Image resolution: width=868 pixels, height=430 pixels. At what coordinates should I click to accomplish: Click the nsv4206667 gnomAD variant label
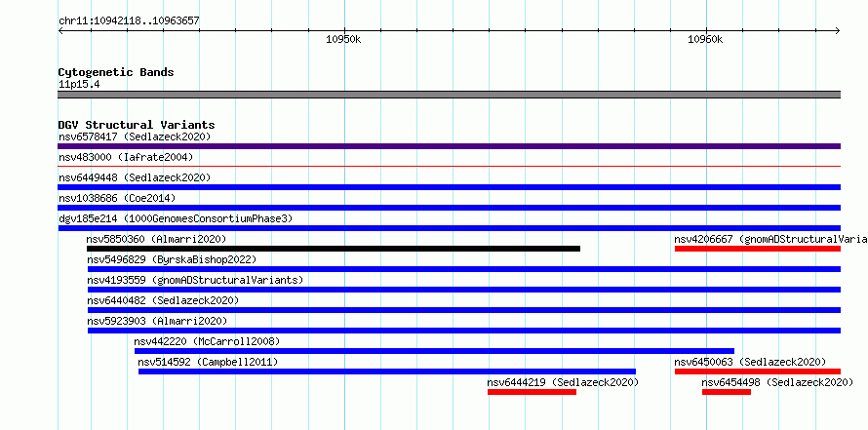pos(770,239)
